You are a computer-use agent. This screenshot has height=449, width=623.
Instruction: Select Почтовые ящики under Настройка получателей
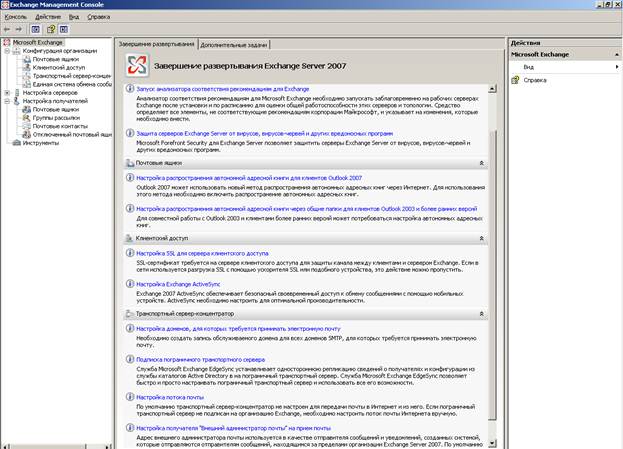point(56,109)
